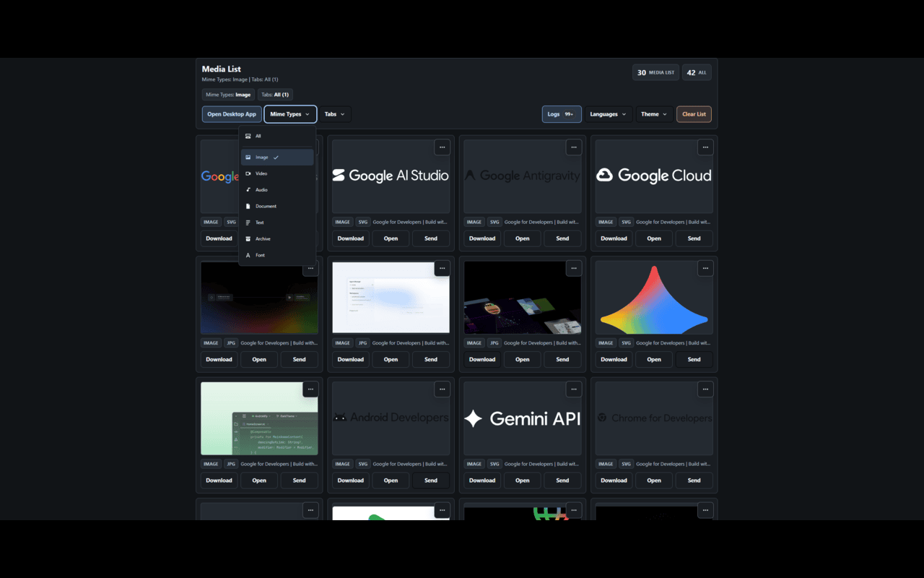Pick Text in the mime types menu

(277, 223)
